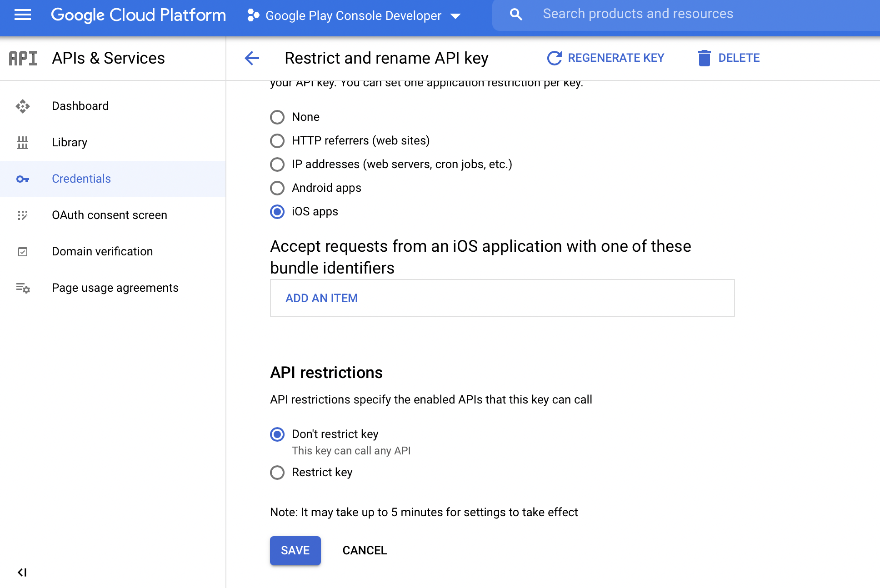Click the delete trash can icon

point(704,58)
